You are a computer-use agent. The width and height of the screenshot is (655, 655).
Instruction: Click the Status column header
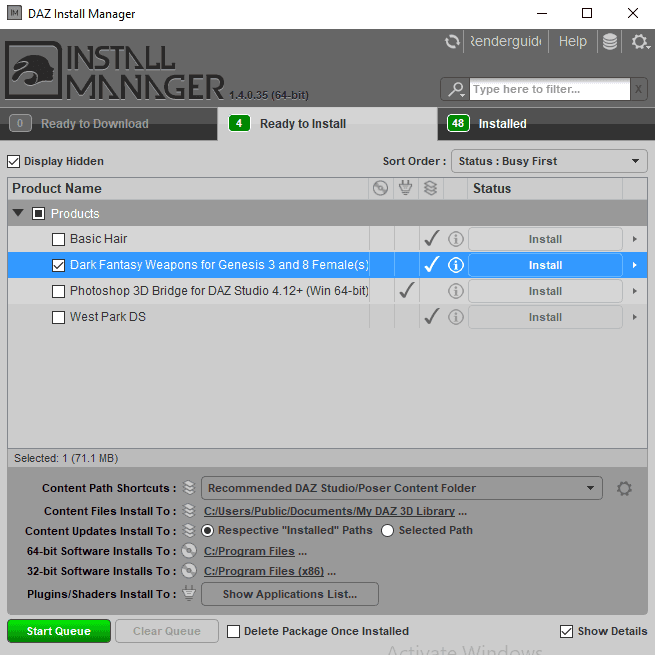[x=545, y=188]
